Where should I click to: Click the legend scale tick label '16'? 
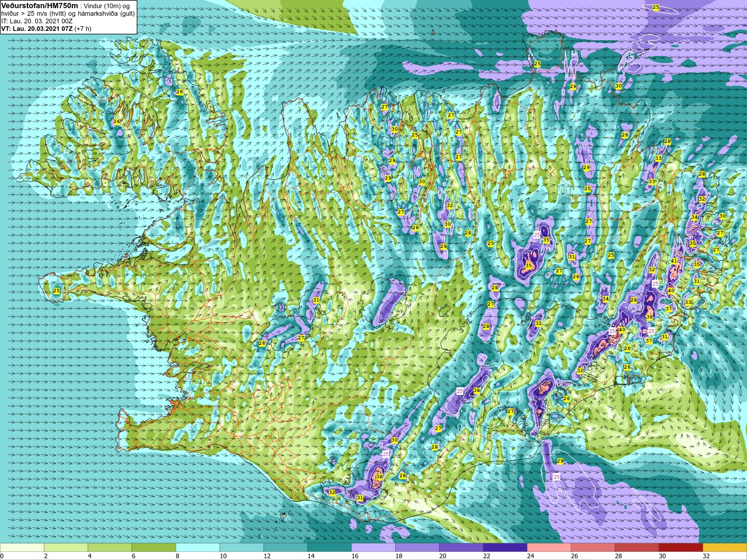pos(355,556)
